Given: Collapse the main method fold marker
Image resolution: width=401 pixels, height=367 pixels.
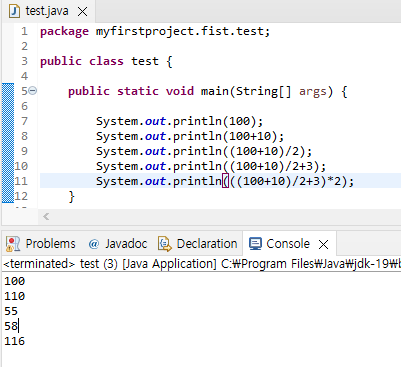Looking at the screenshot, I should tap(32, 90).
